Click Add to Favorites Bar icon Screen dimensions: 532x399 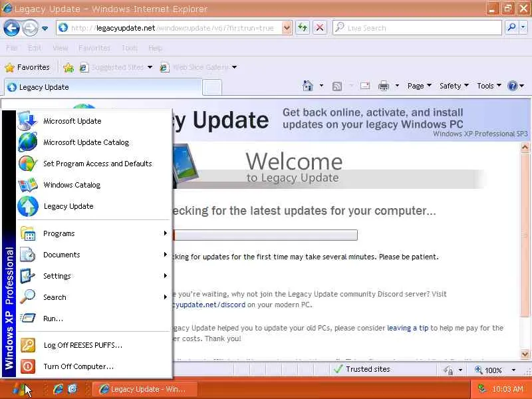point(68,68)
